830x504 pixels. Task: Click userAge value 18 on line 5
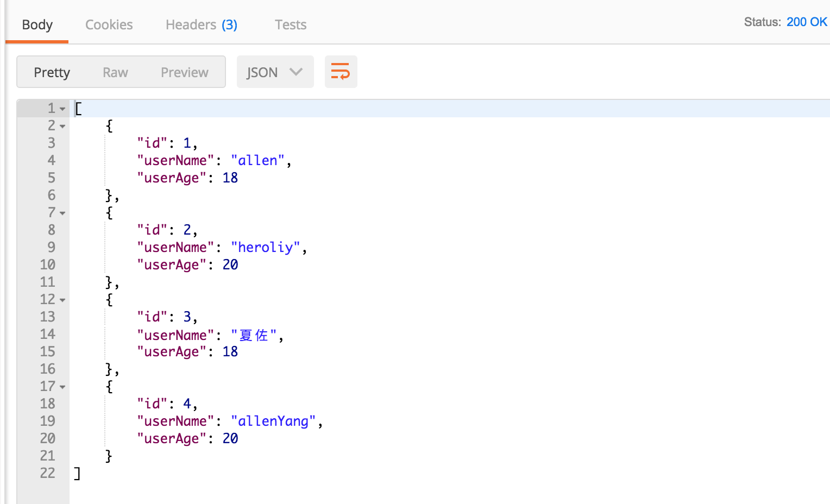click(230, 178)
